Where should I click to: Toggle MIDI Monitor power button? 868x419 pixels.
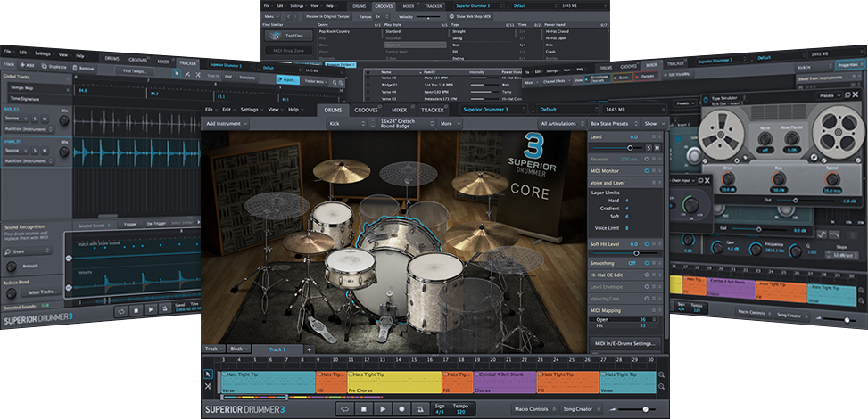[x=647, y=171]
